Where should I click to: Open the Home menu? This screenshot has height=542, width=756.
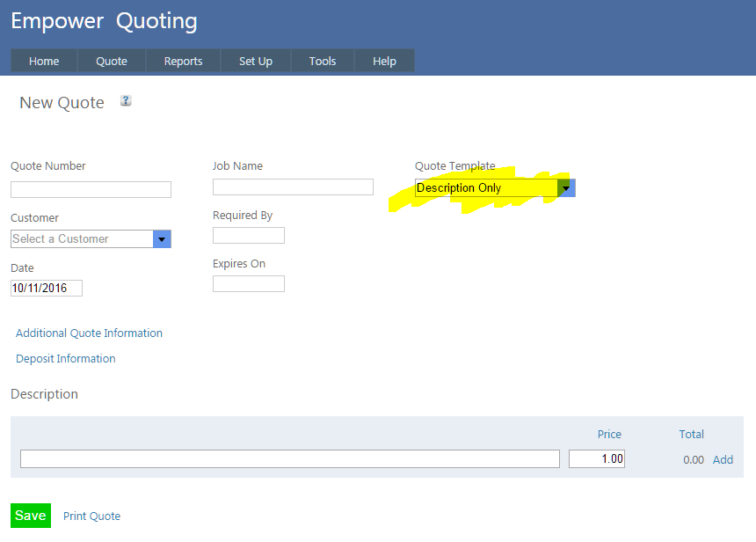click(x=44, y=61)
